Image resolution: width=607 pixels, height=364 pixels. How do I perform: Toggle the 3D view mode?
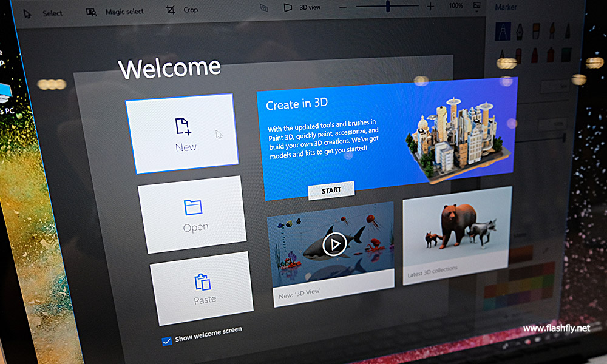[x=303, y=7]
